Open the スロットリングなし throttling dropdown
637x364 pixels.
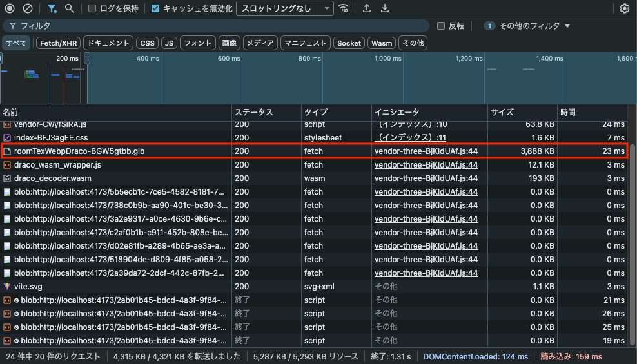point(284,8)
